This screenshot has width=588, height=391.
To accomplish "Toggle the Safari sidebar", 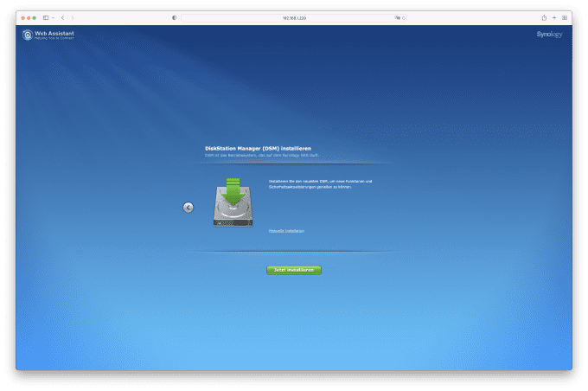I will click(x=46, y=17).
